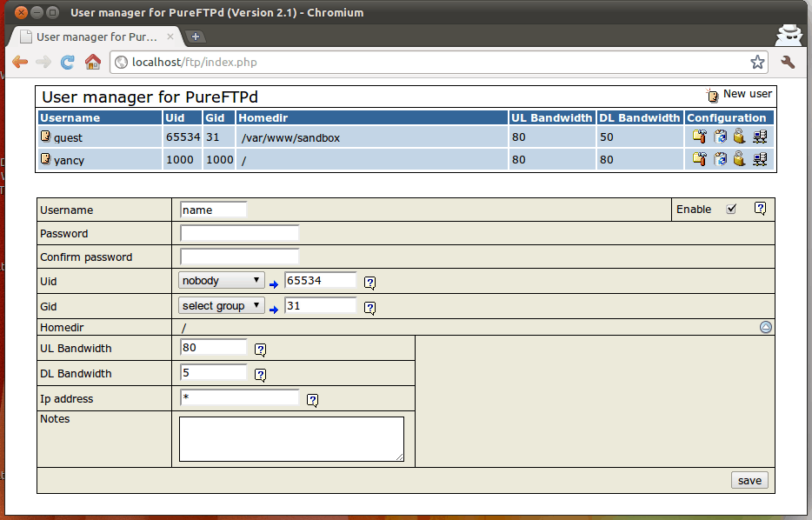This screenshot has height=520, width=812.
Task: Click the network computers icon for guest
Action: [760, 137]
